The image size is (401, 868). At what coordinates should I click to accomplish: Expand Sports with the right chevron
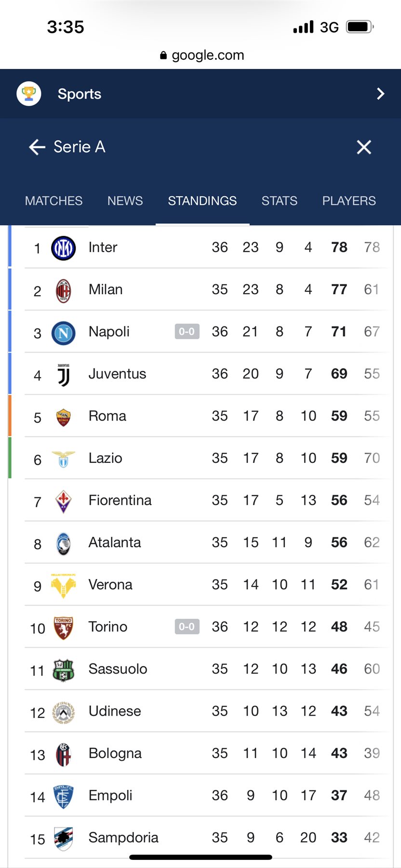click(380, 94)
